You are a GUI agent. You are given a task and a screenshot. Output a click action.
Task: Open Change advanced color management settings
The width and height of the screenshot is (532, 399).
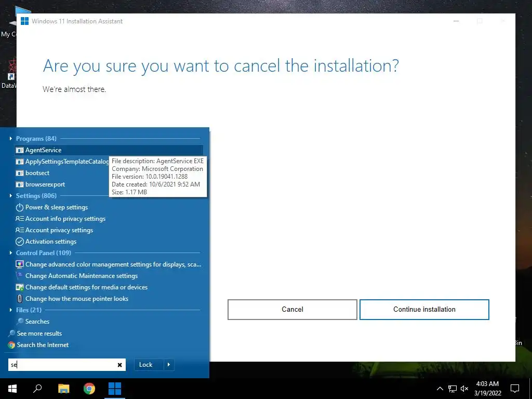click(113, 264)
